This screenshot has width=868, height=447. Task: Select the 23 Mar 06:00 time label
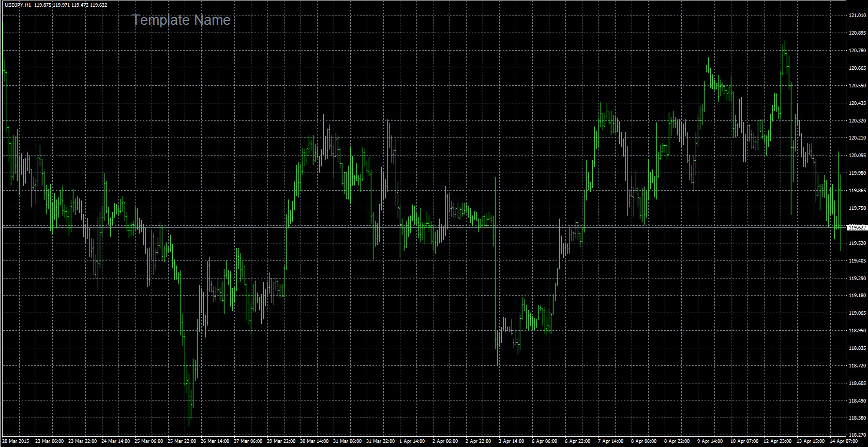pyautogui.click(x=49, y=442)
